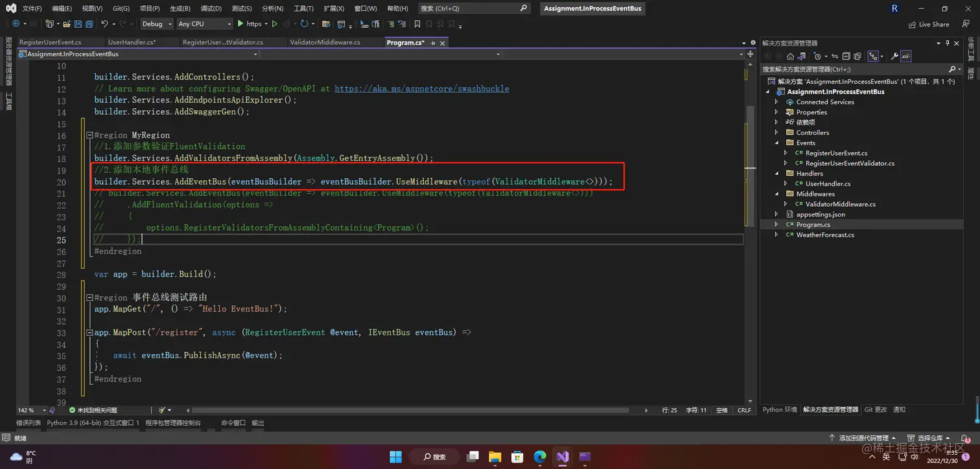This screenshot has height=469, width=980.
Task: Open properties wrench icon in Solution Explorer
Action: click(894, 56)
